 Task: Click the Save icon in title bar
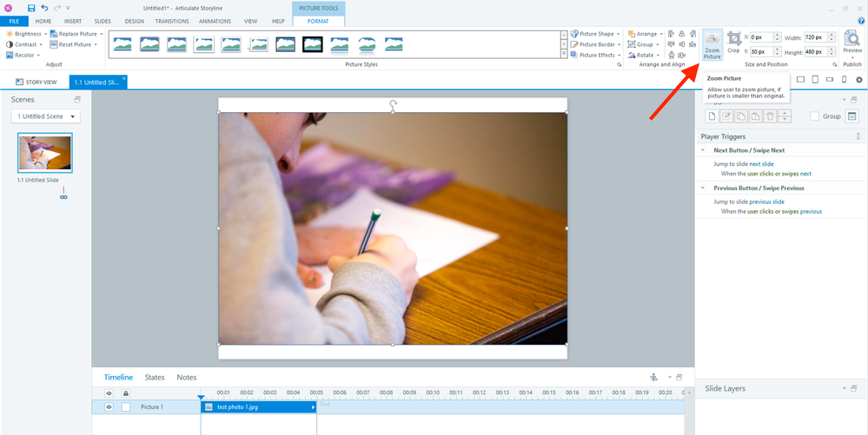coord(31,8)
